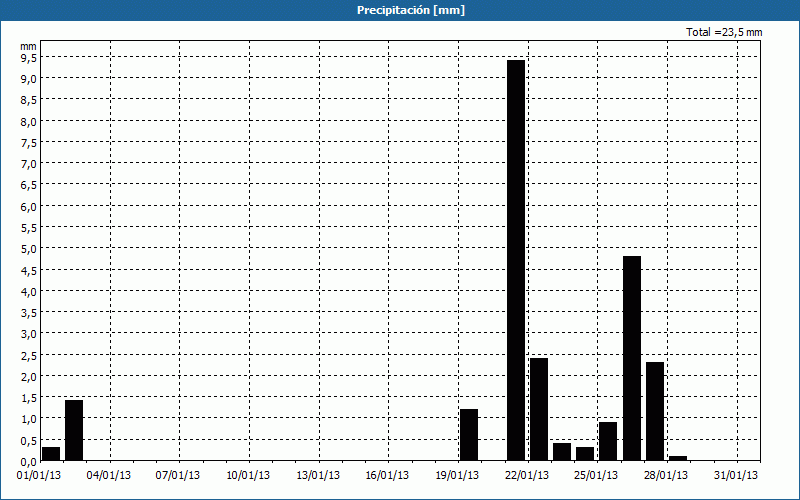The image size is (800, 500).
Task: Click the x-axis label 13/01/13
Action: click(x=318, y=476)
